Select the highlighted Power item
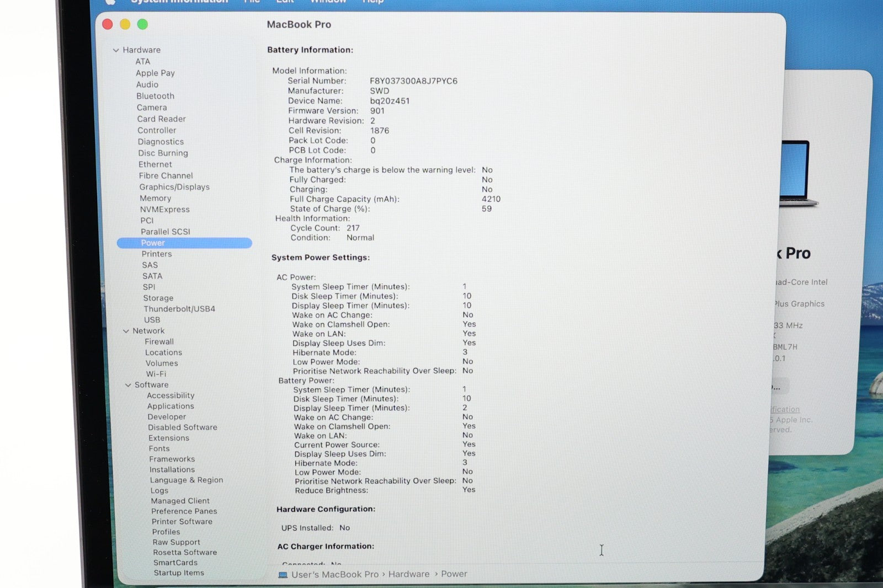Screen dimensions: 883x588 (x=153, y=243)
